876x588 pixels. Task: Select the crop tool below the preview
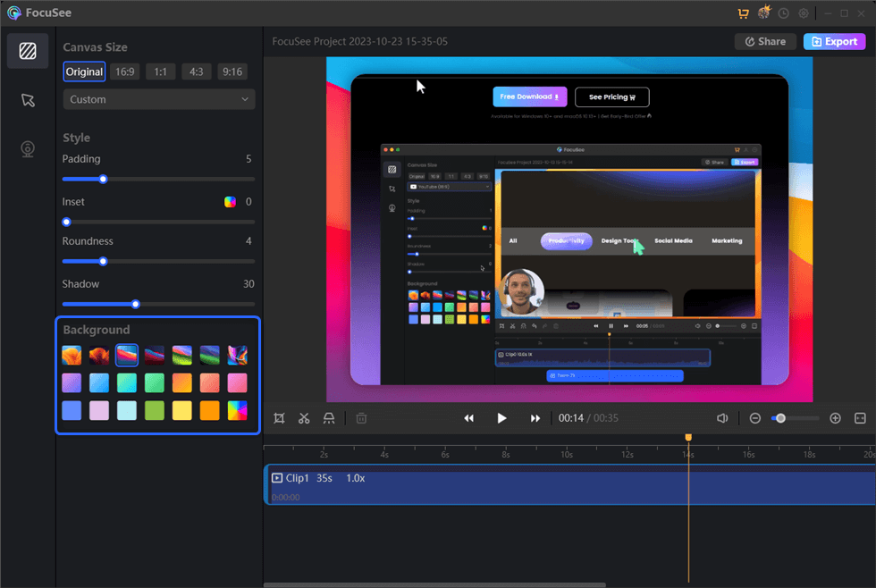point(279,418)
